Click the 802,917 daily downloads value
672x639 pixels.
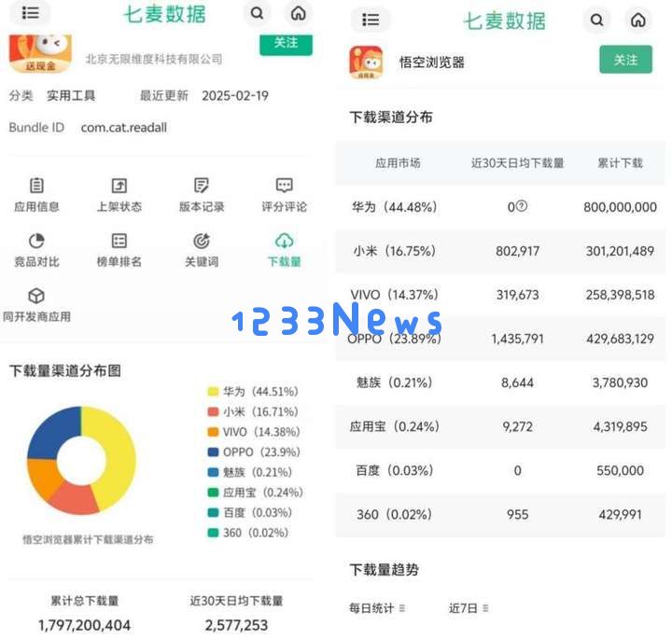click(517, 251)
